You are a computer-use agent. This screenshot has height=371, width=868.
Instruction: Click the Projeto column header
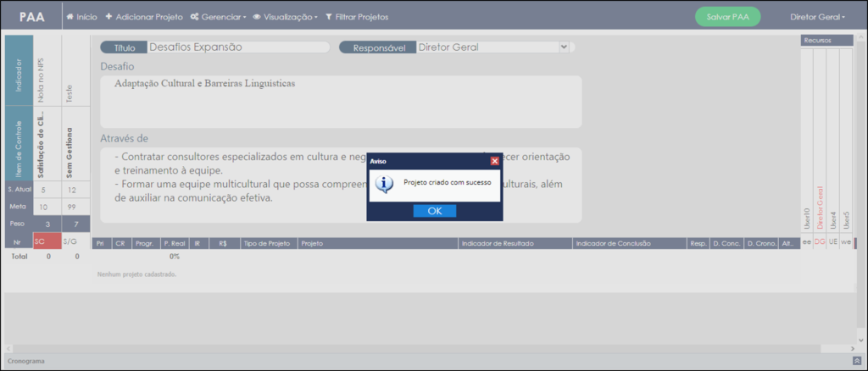point(377,243)
